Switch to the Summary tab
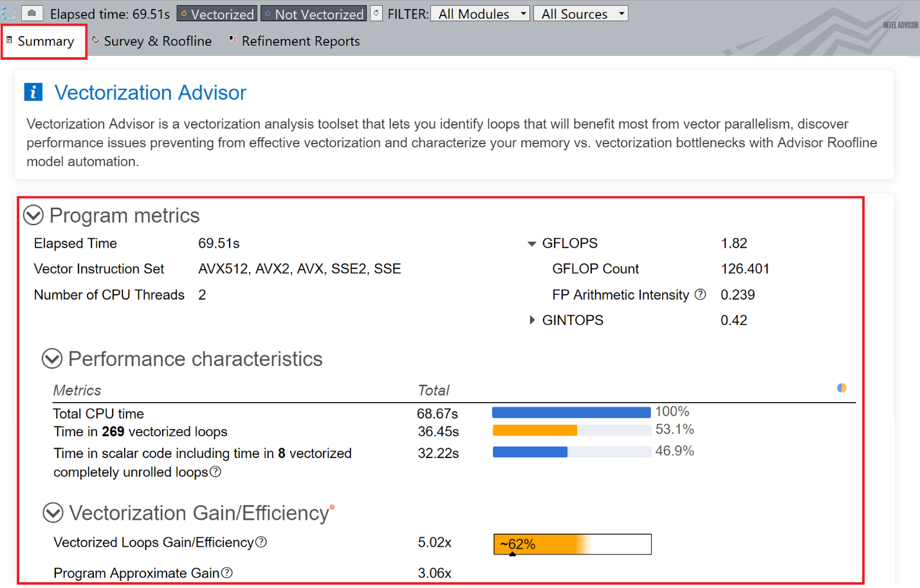920x588 pixels. tap(44, 41)
